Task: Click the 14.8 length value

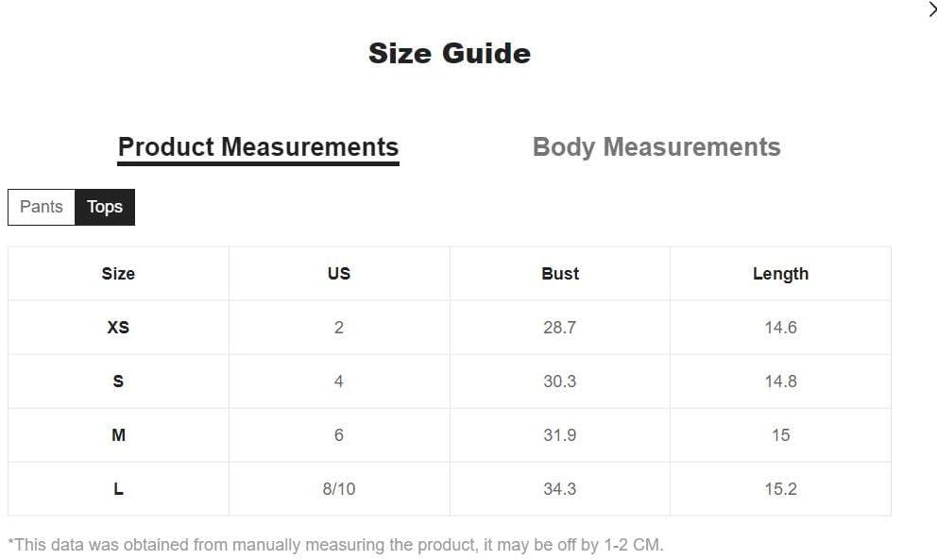Action: [x=780, y=382]
